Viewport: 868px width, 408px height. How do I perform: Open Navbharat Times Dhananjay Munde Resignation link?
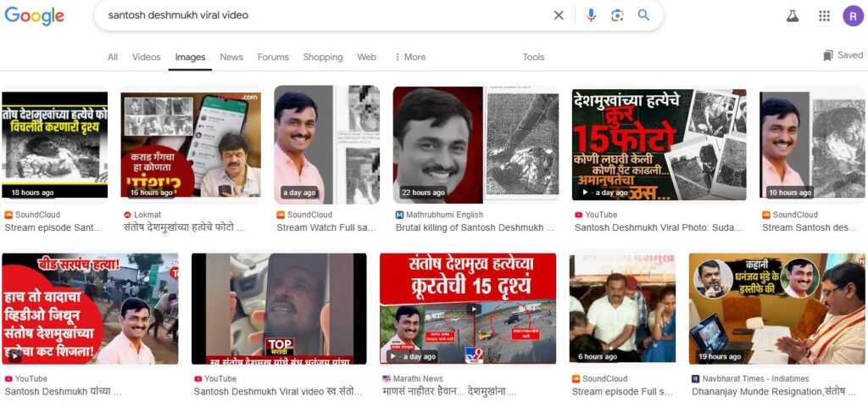pos(776,392)
